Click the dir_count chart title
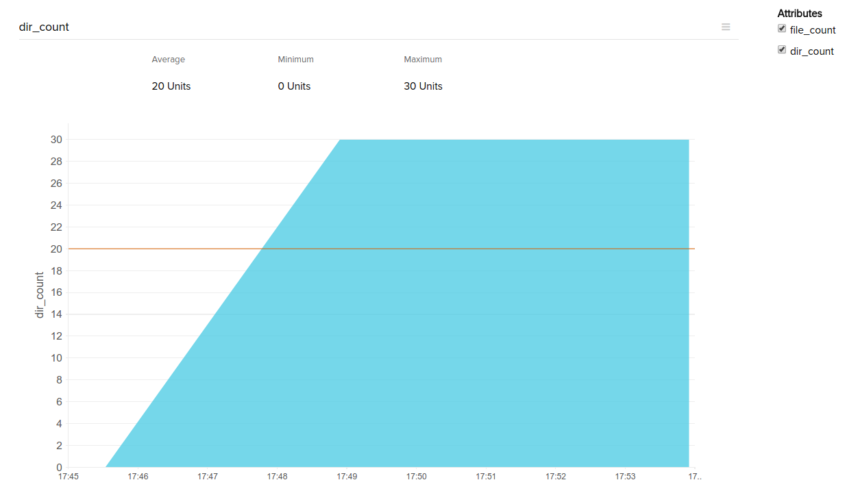 [44, 27]
